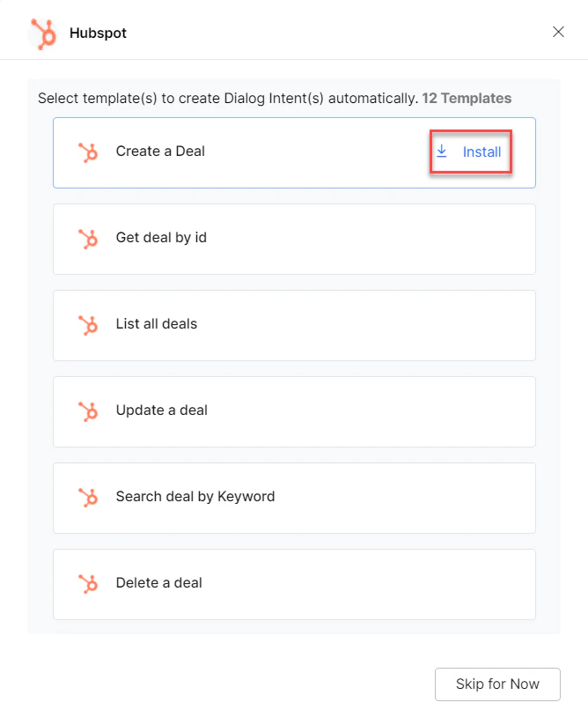Click the Hubspot icon next to Update a deal
Screen dimensions: 588x710
pos(89,410)
